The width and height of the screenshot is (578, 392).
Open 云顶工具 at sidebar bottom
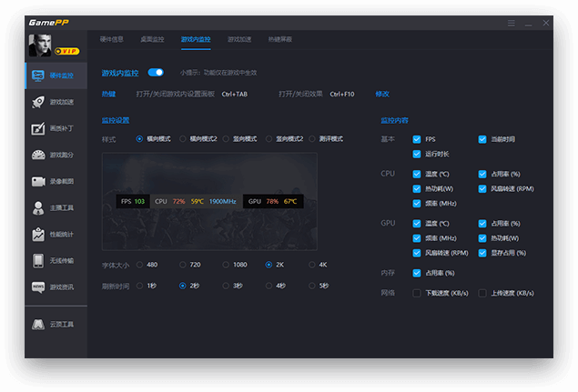click(x=55, y=324)
